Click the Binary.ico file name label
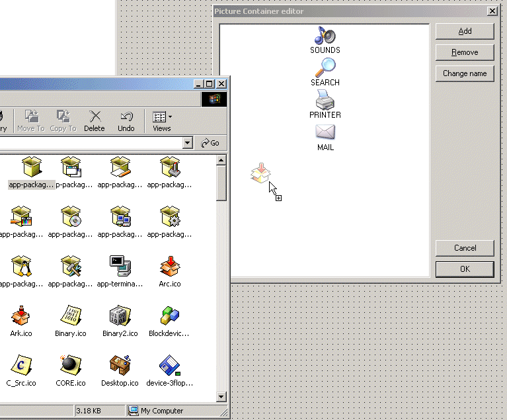The image size is (507, 420). pos(71,333)
